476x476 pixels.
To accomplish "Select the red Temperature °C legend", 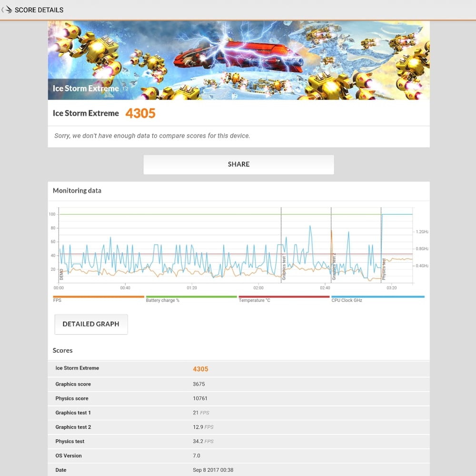I will coord(284,297).
